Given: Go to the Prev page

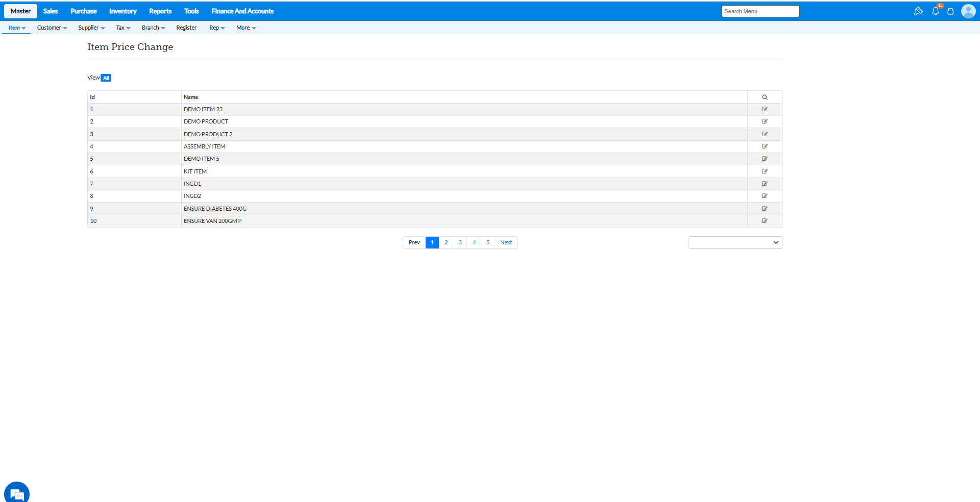Looking at the screenshot, I should [x=414, y=242].
